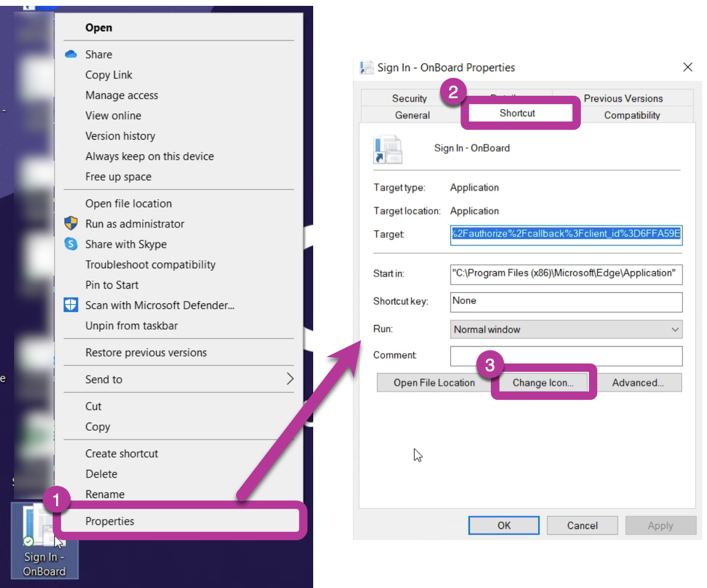The height and width of the screenshot is (588, 707).
Task: Click the Skype icon in context menu
Action: [x=71, y=244]
